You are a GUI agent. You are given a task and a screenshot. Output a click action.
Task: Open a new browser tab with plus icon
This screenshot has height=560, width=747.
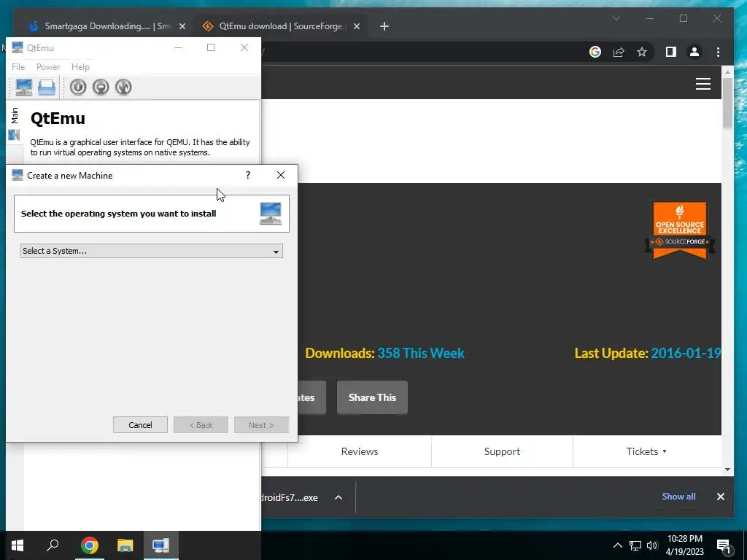[x=384, y=26]
